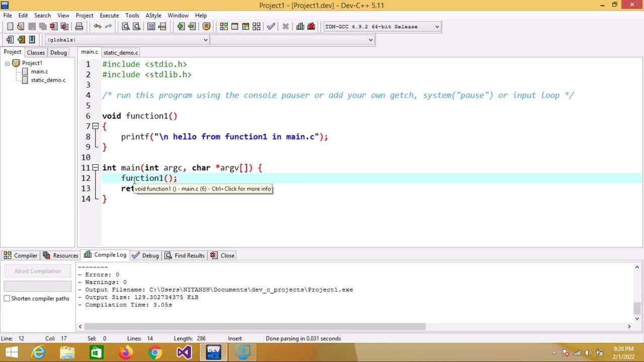The height and width of the screenshot is (362, 644).
Task: Click the Compile toolbar icon
Action: (x=224, y=26)
